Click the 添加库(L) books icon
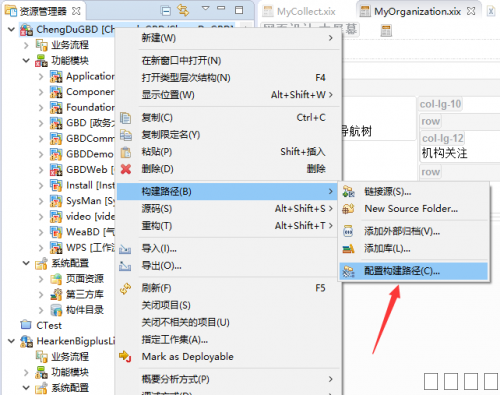500x395 pixels. click(348, 249)
